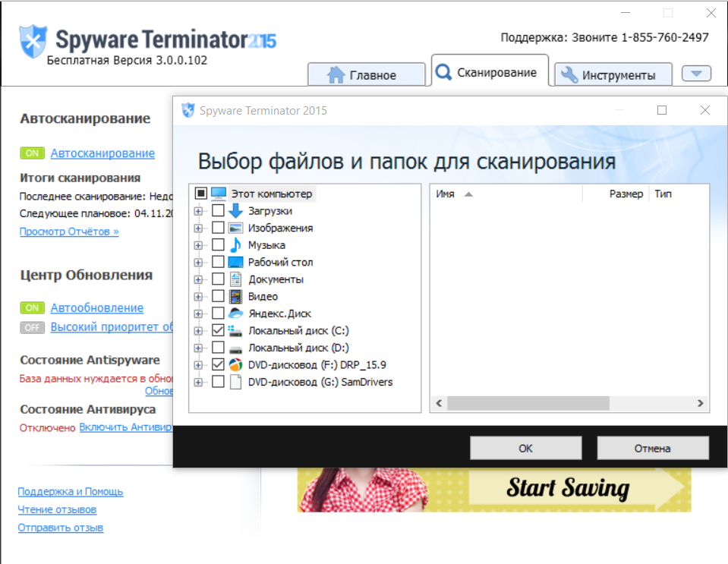Click the DVD (F:) DRP_15.9 disc icon
The height and width of the screenshot is (564, 728).
[x=236, y=364]
